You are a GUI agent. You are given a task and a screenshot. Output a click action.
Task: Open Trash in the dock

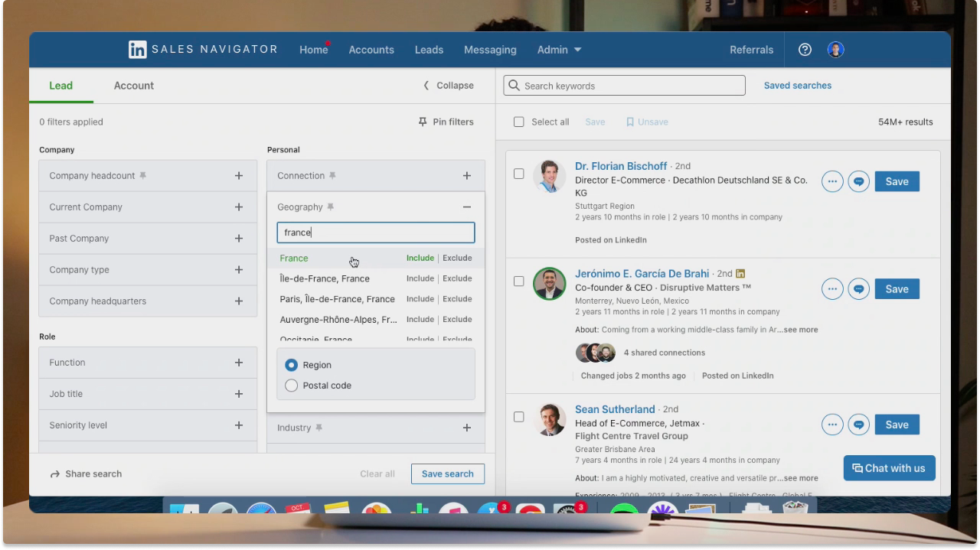[x=797, y=509]
